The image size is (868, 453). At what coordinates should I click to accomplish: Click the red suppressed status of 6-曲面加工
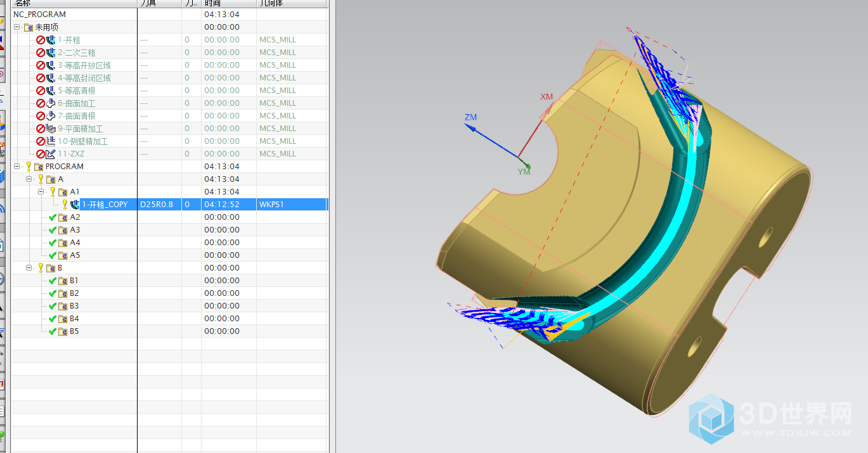[x=41, y=103]
